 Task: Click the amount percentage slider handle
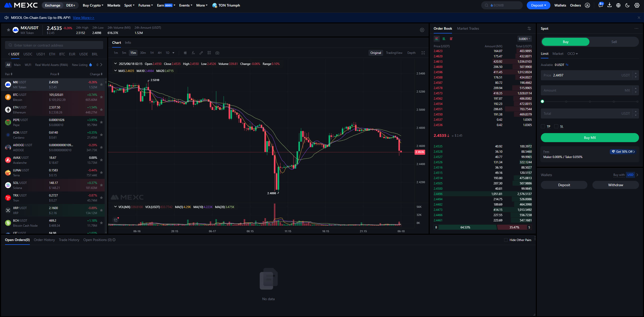tap(542, 101)
